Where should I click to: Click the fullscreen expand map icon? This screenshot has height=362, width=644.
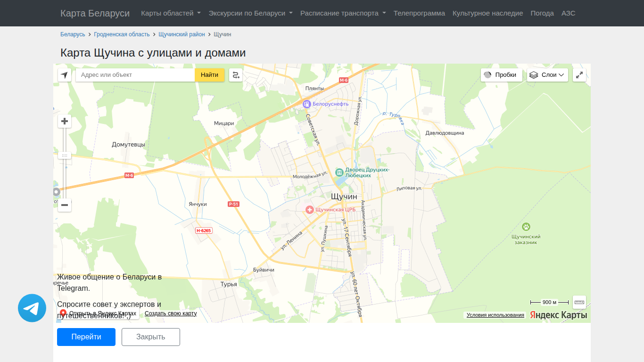[579, 75]
